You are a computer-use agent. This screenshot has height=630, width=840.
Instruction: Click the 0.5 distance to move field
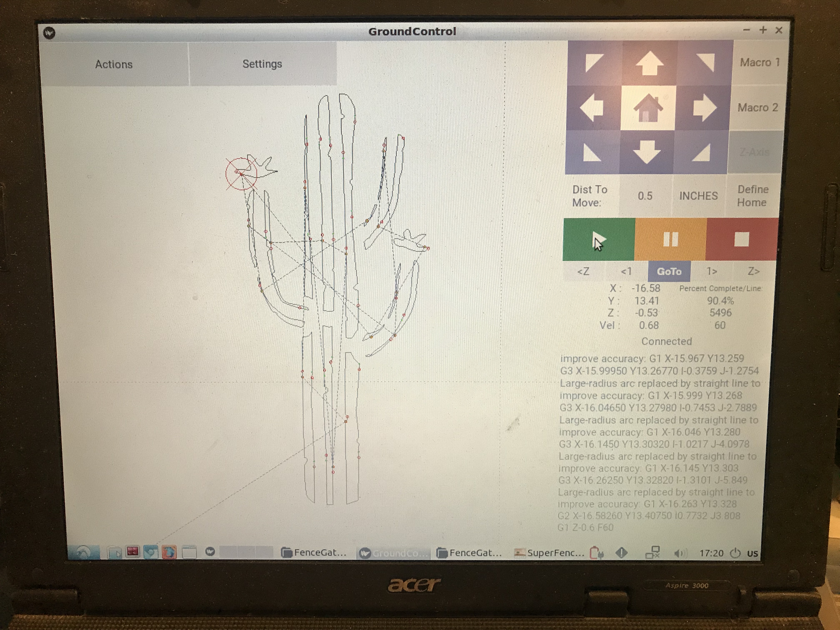645,196
